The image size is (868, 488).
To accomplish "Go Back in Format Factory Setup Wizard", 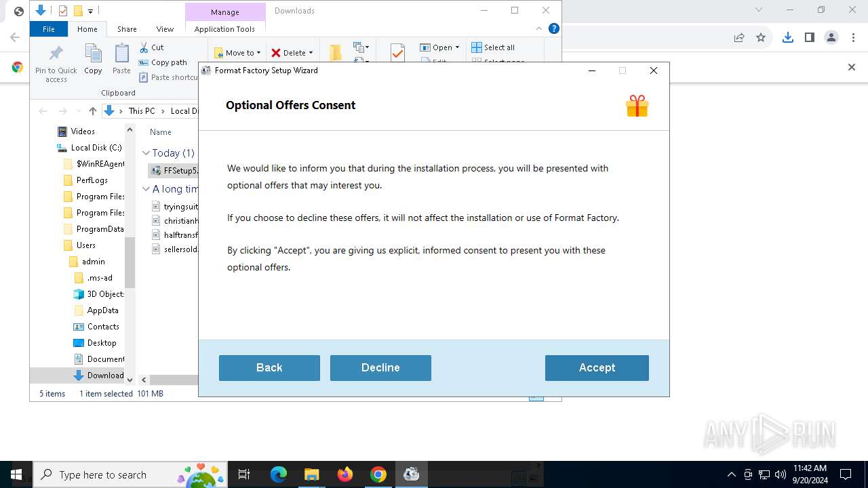I will [269, 367].
